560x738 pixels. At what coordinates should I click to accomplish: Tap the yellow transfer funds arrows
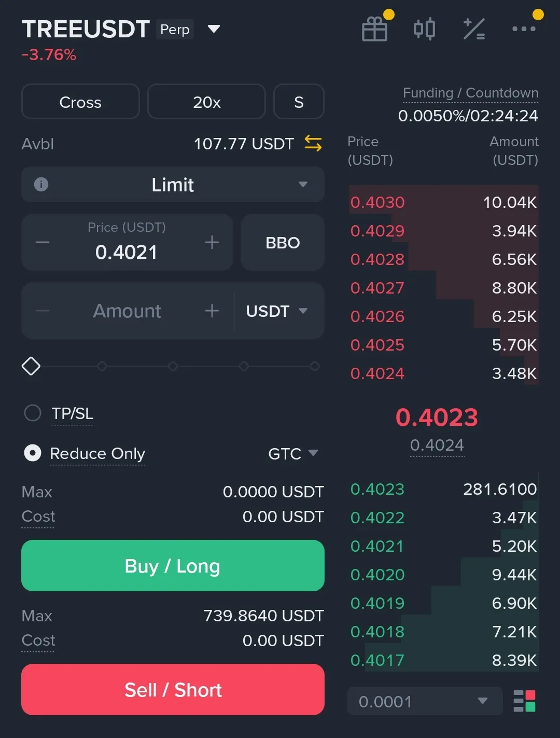[313, 144]
